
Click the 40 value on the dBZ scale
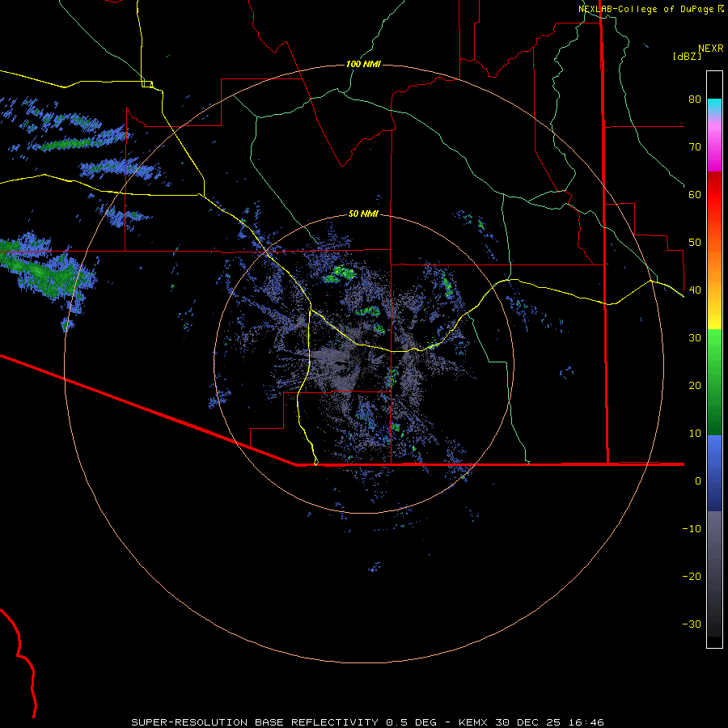(695, 290)
